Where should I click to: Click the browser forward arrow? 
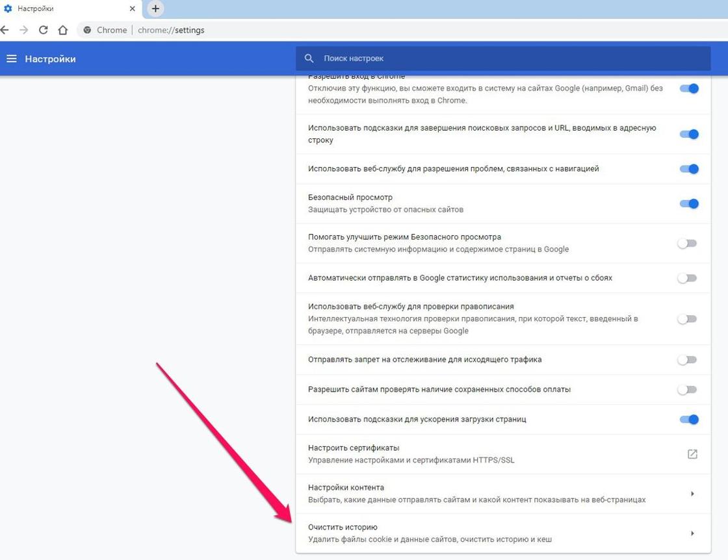(x=23, y=30)
